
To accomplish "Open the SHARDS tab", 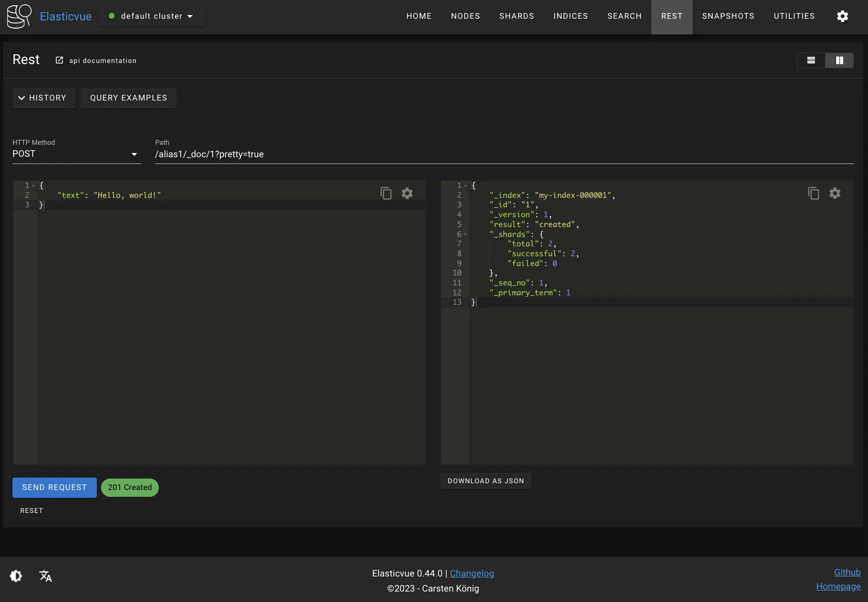I will point(517,16).
